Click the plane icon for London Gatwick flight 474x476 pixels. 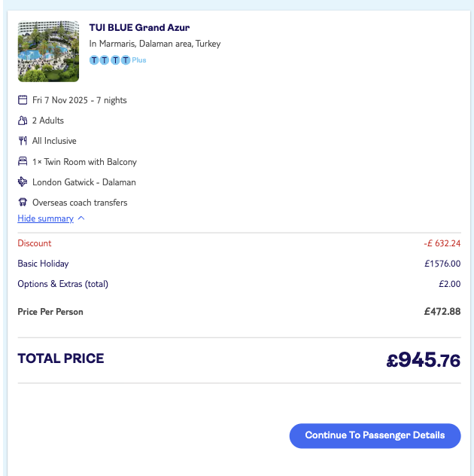coord(23,182)
